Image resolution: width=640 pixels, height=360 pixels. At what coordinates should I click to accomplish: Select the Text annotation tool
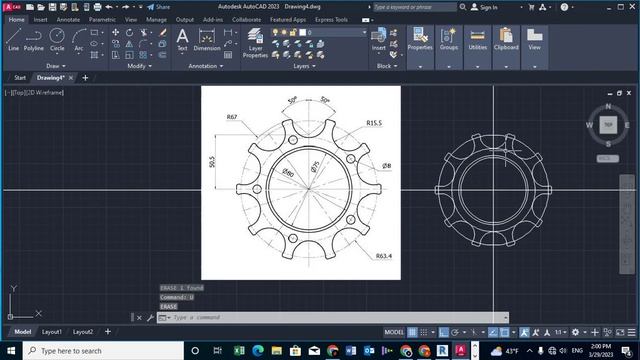click(182, 40)
